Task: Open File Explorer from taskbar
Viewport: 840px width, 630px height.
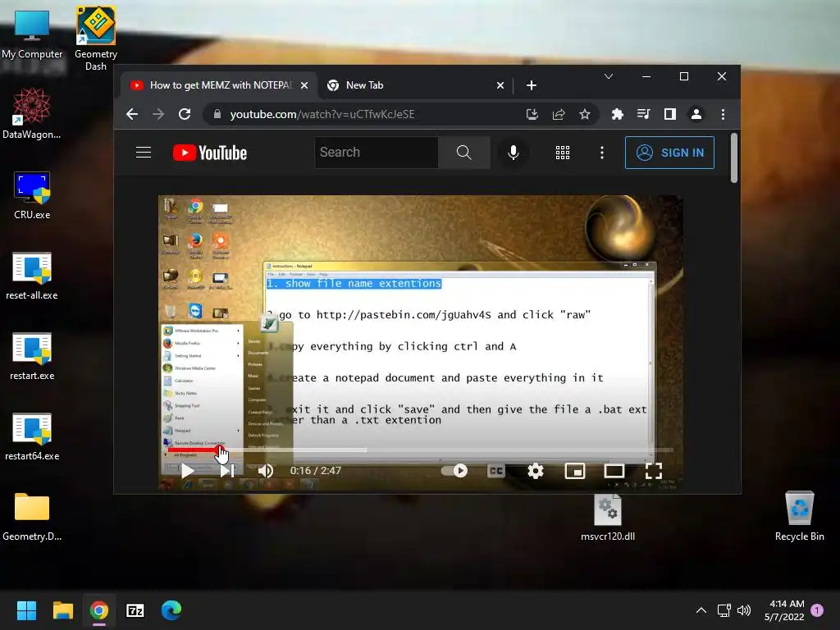Action: coord(62,610)
